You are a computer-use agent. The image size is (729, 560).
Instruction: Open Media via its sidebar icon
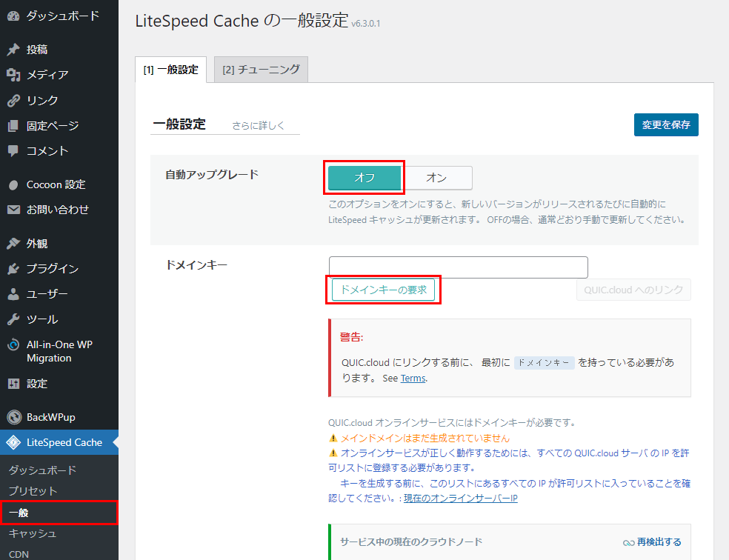[x=13, y=75]
